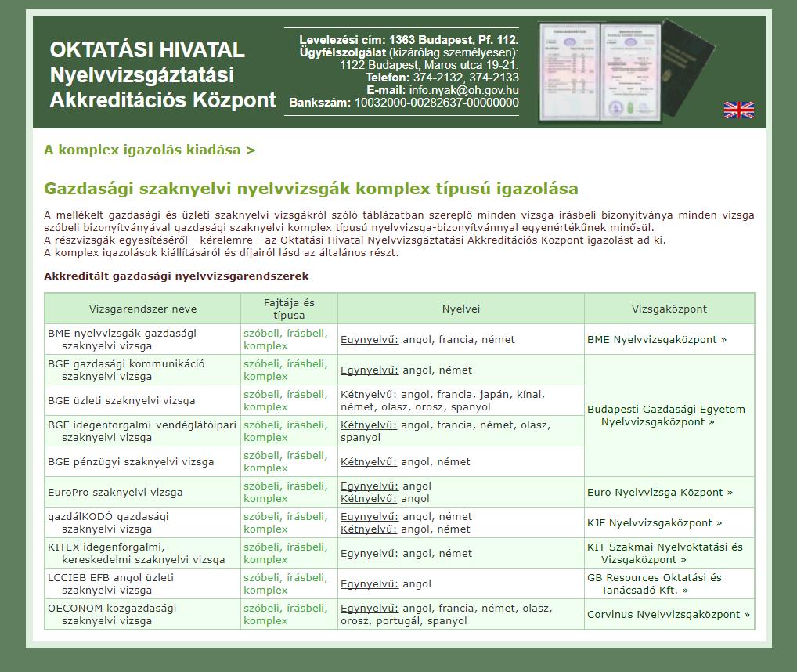Open KJF Nyelvvizsgaközpont link
The image size is (797, 672).
(x=655, y=522)
